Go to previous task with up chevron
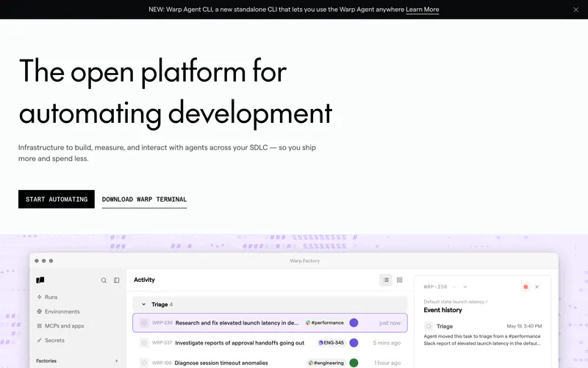This screenshot has width=588, height=368. 453,287
